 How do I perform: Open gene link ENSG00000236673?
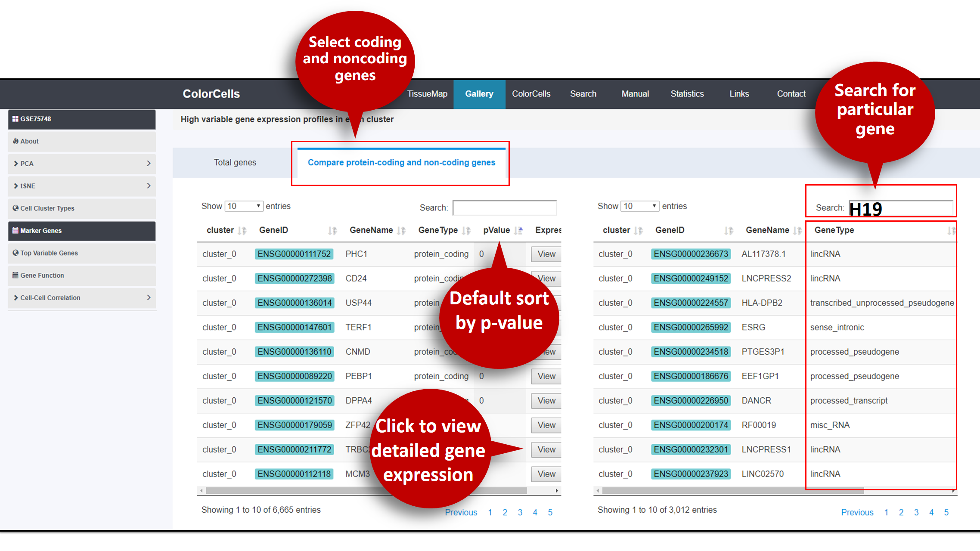pos(691,254)
